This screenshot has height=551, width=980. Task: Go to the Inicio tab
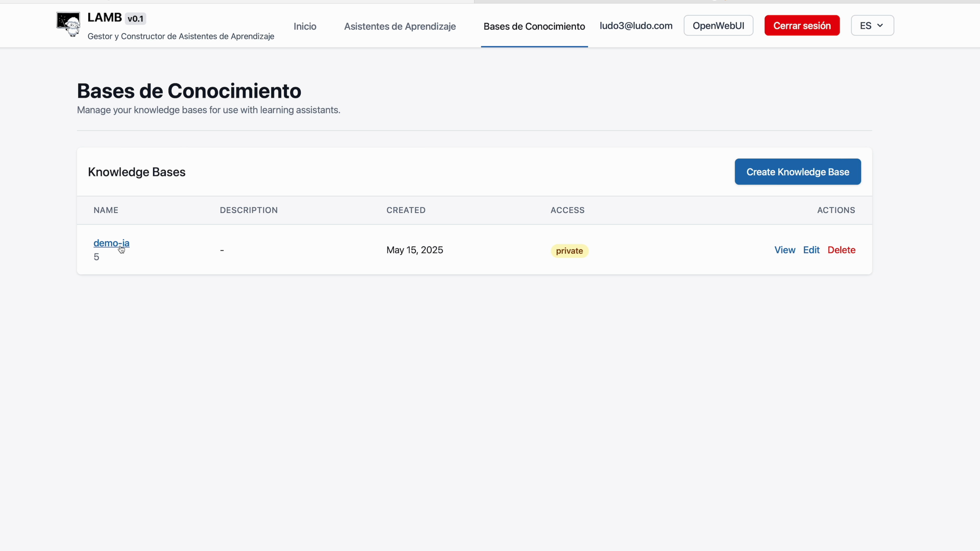click(x=305, y=26)
